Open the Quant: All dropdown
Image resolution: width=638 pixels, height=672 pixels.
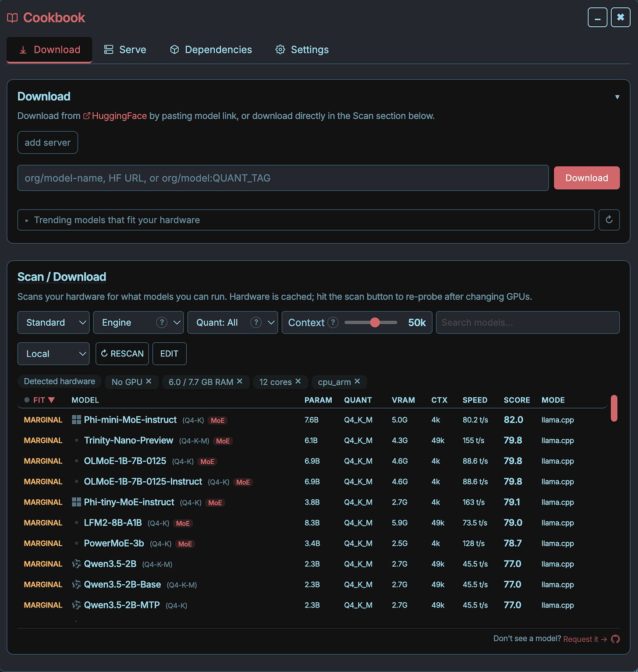coord(233,323)
